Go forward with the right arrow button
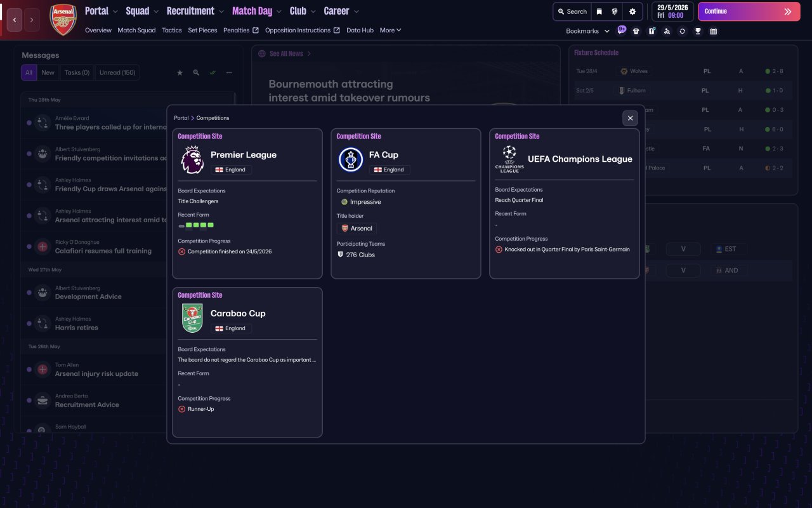 point(32,20)
